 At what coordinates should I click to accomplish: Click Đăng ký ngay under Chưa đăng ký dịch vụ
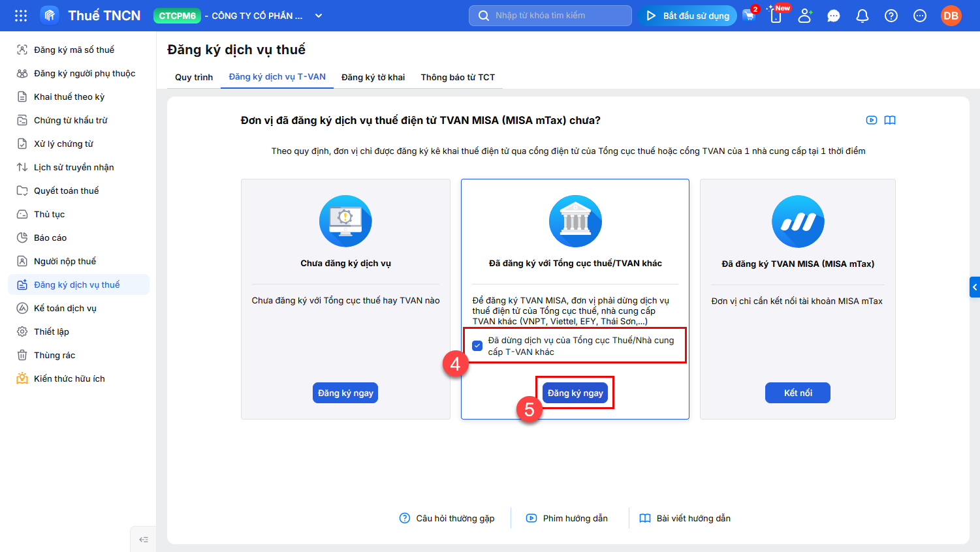point(345,393)
